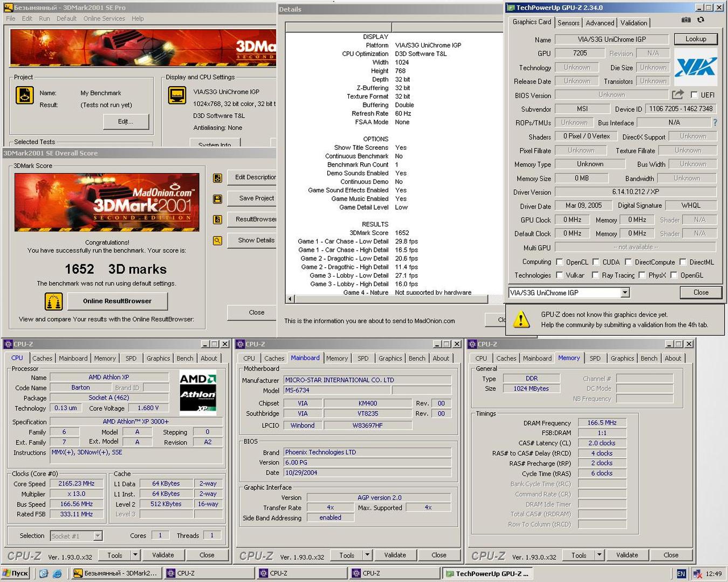The image size is (728, 582).
Task: Switch to the Advanced tab in GPU-Z
Action: pyautogui.click(x=600, y=23)
